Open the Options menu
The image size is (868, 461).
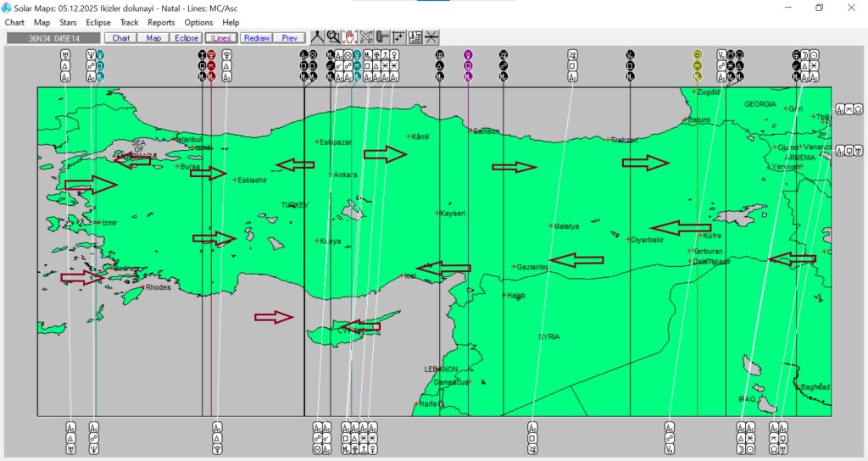coord(198,23)
